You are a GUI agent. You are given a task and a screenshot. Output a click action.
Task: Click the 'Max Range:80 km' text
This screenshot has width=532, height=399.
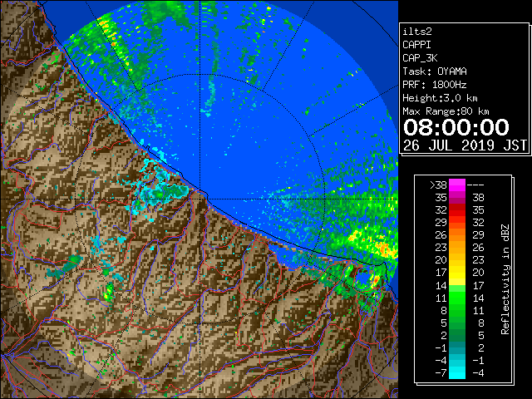click(x=446, y=111)
